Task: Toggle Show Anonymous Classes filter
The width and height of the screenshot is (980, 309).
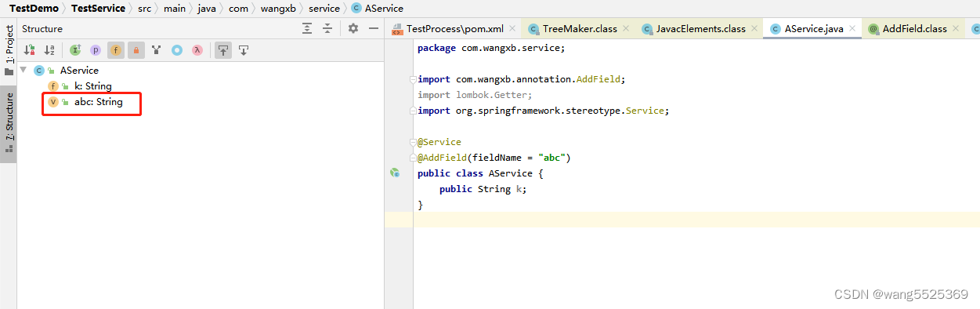Action: [177, 50]
